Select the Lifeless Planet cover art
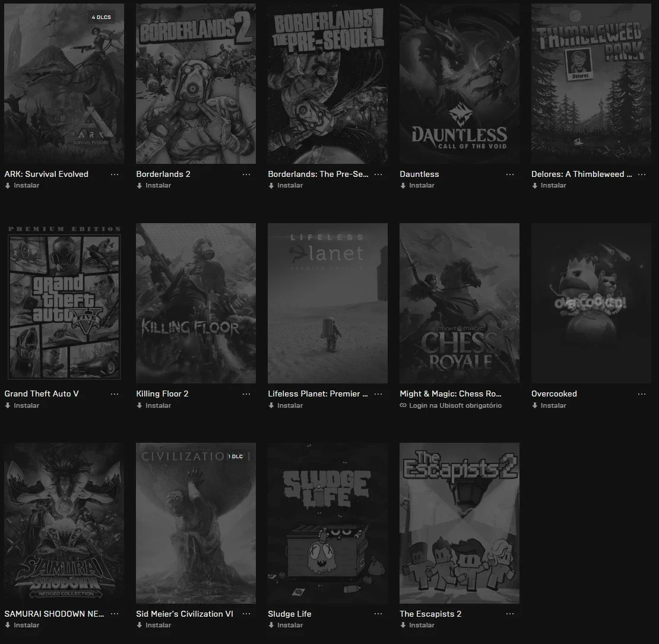Viewport: 659px width, 644px height. pos(327,303)
